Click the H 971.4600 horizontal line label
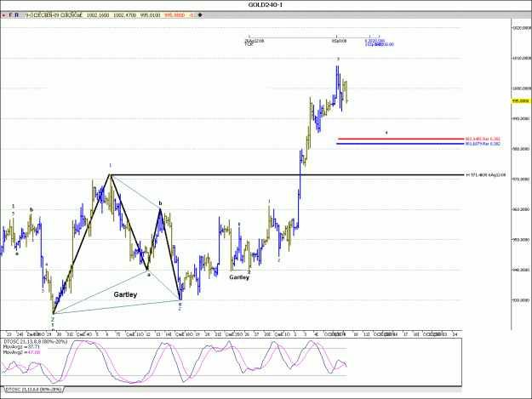This screenshot has width=532, height=399. tap(486, 175)
